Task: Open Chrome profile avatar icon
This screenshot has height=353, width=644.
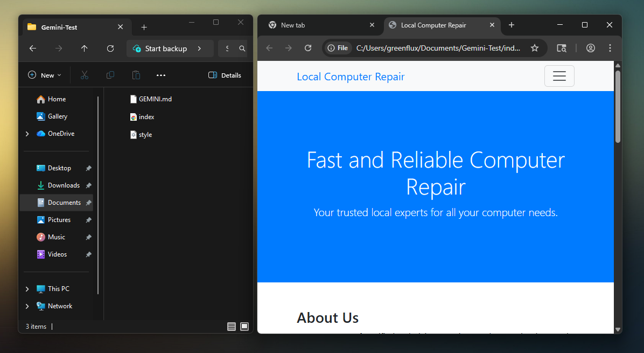Action: click(x=591, y=48)
